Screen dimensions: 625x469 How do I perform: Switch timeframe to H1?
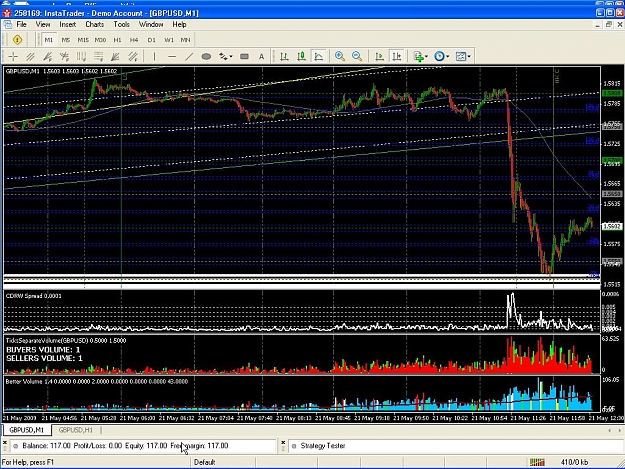pyautogui.click(x=117, y=40)
